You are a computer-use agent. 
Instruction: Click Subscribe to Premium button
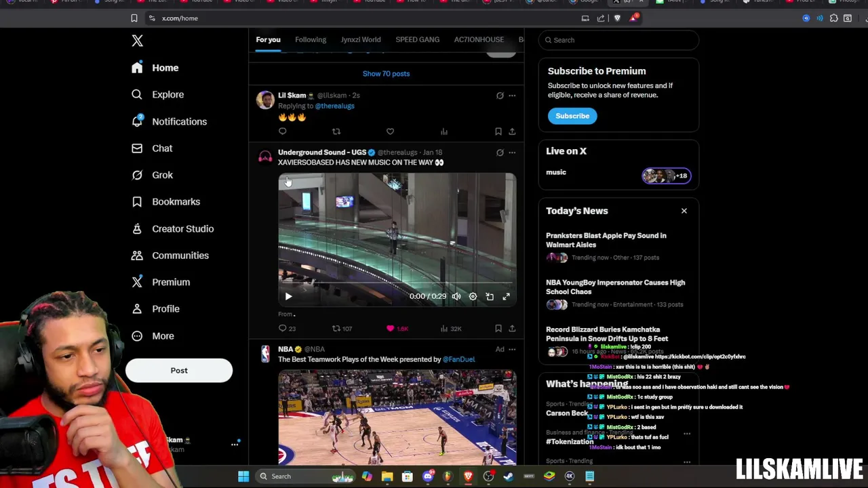(572, 116)
